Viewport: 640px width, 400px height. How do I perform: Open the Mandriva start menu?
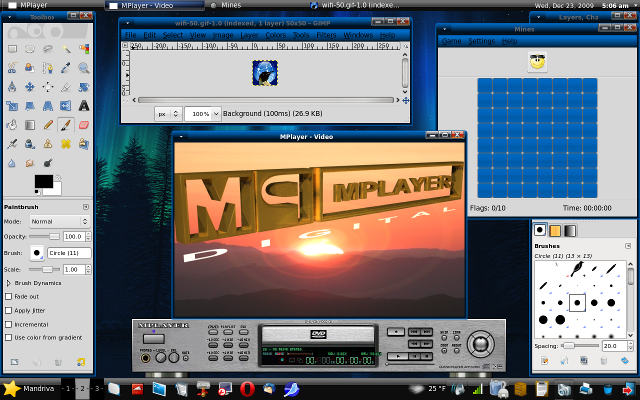click(x=29, y=389)
